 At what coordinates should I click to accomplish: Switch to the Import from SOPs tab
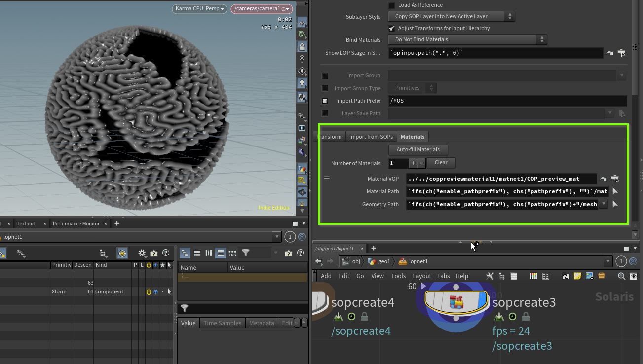pyautogui.click(x=371, y=137)
